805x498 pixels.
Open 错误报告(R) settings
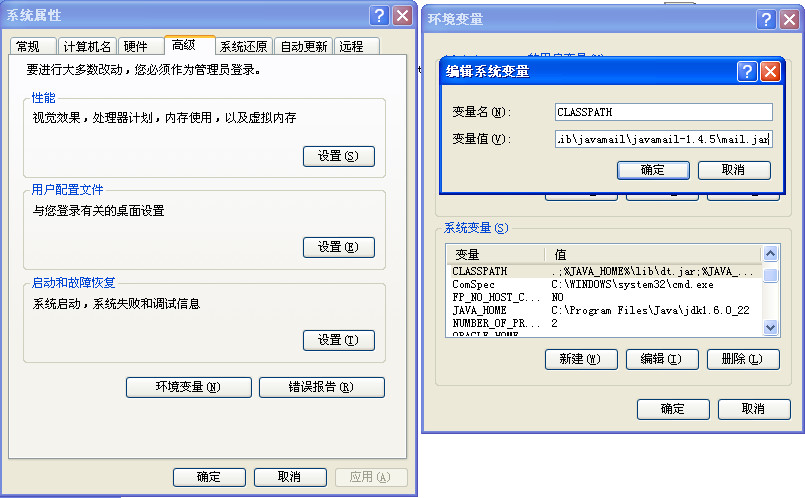pos(321,387)
